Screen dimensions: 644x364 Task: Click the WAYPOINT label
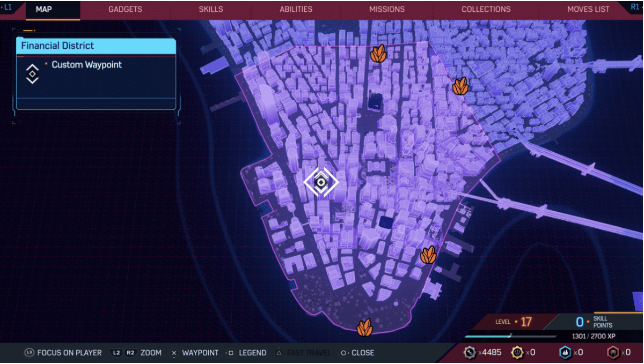pyautogui.click(x=200, y=353)
